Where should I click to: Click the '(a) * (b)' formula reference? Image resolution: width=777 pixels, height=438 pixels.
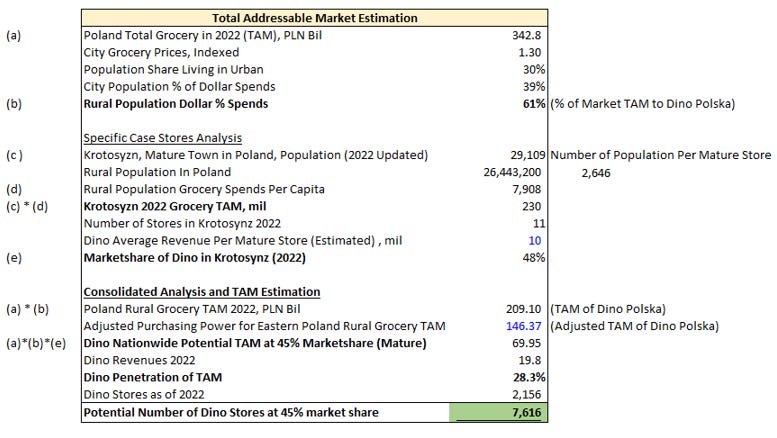click(x=27, y=309)
